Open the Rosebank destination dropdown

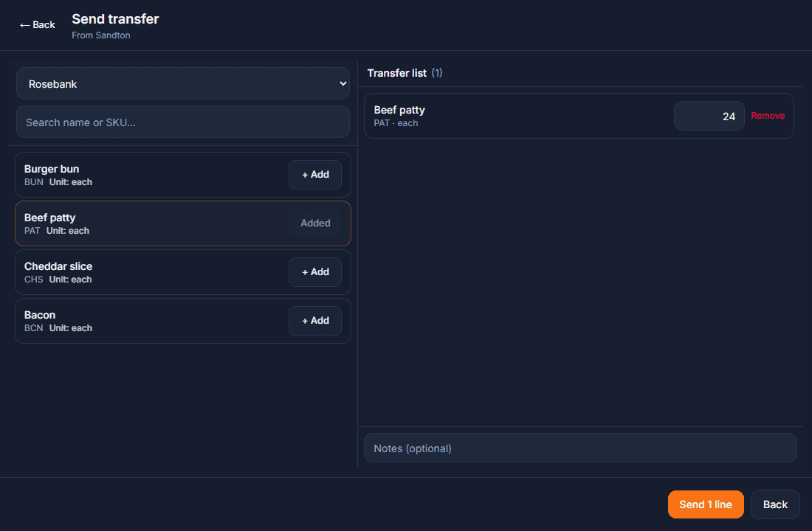(183, 83)
